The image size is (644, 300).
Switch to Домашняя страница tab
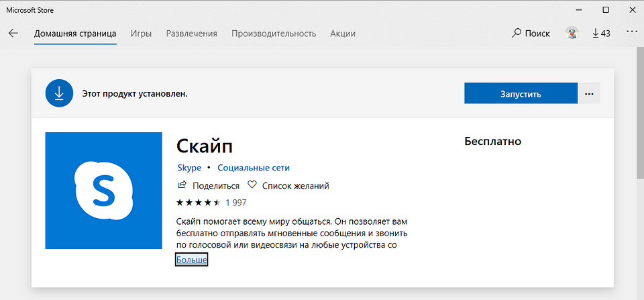[75, 34]
